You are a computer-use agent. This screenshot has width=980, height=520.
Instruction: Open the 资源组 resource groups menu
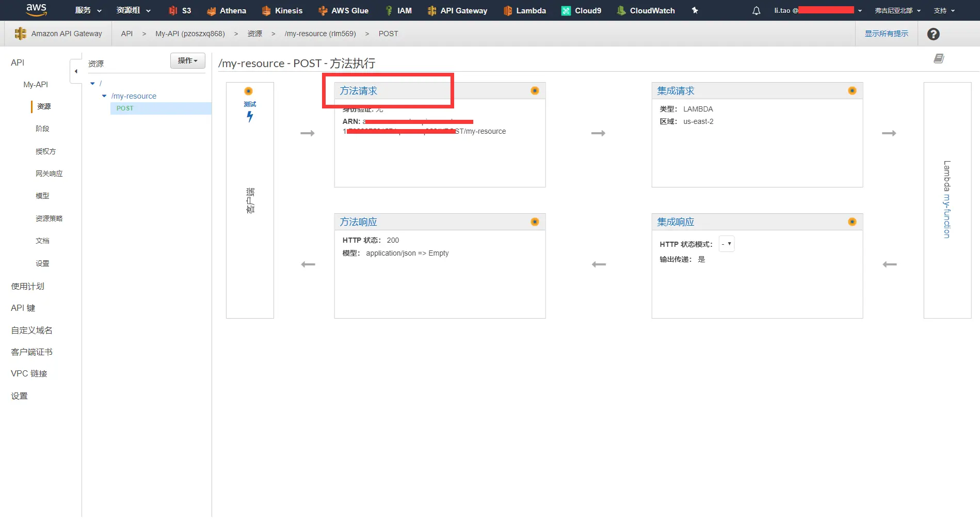point(134,10)
